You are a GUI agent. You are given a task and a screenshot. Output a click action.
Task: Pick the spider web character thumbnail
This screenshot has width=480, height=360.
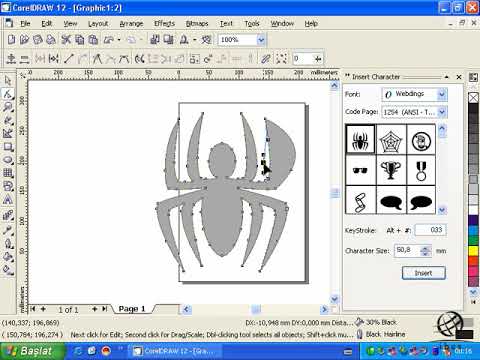point(391,139)
